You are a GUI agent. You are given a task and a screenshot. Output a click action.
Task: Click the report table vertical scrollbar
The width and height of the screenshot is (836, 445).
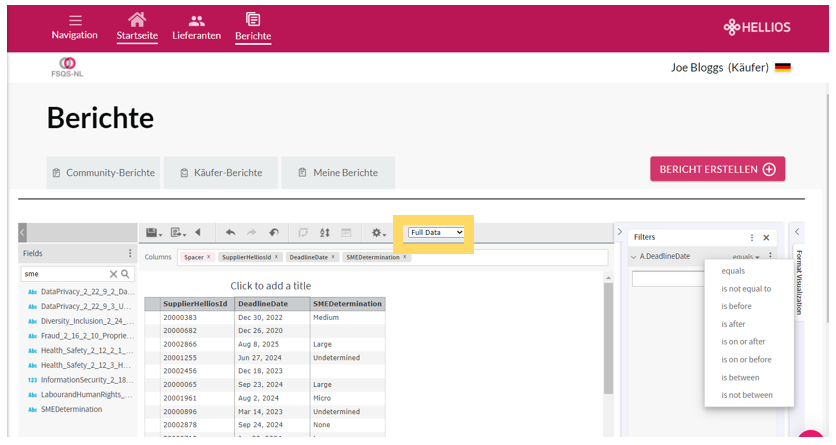tap(608, 338)
